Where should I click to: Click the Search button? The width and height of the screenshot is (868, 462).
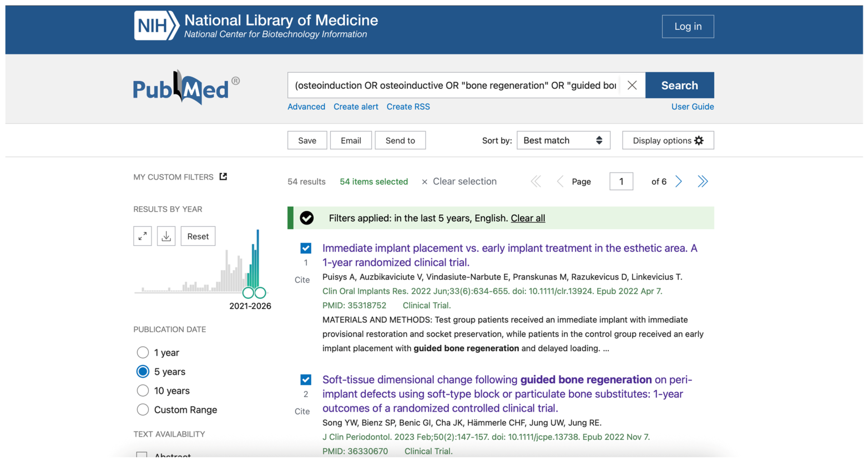679,85
